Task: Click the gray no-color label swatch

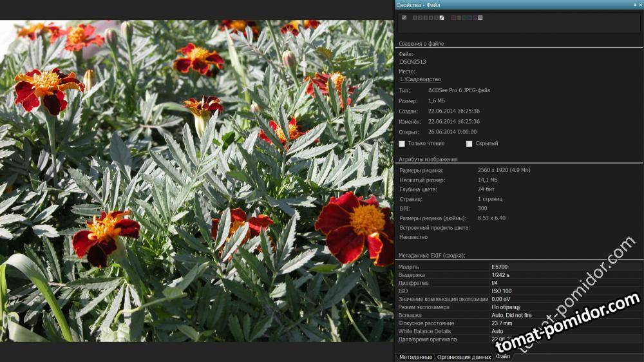Action: [480, 17]
